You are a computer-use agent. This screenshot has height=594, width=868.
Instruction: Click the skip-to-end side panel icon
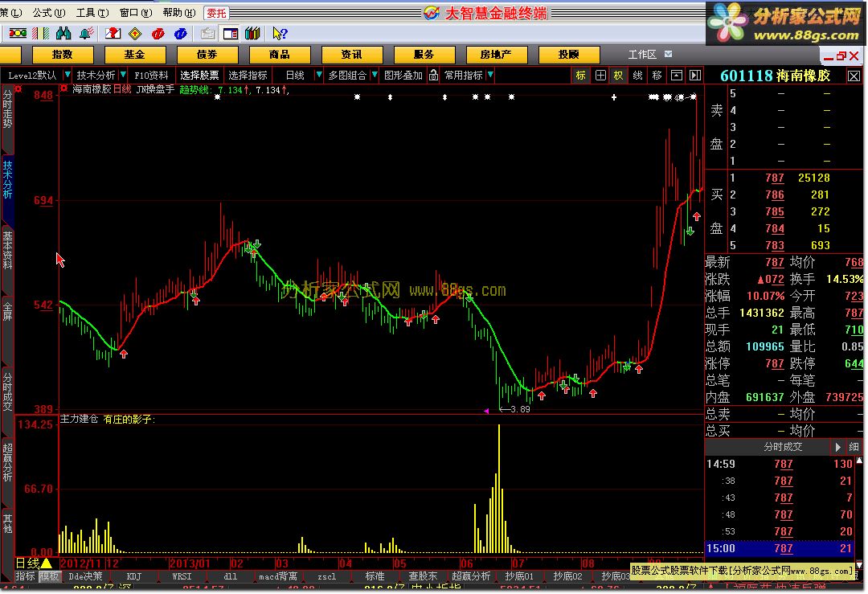click(x=695, y=76)
